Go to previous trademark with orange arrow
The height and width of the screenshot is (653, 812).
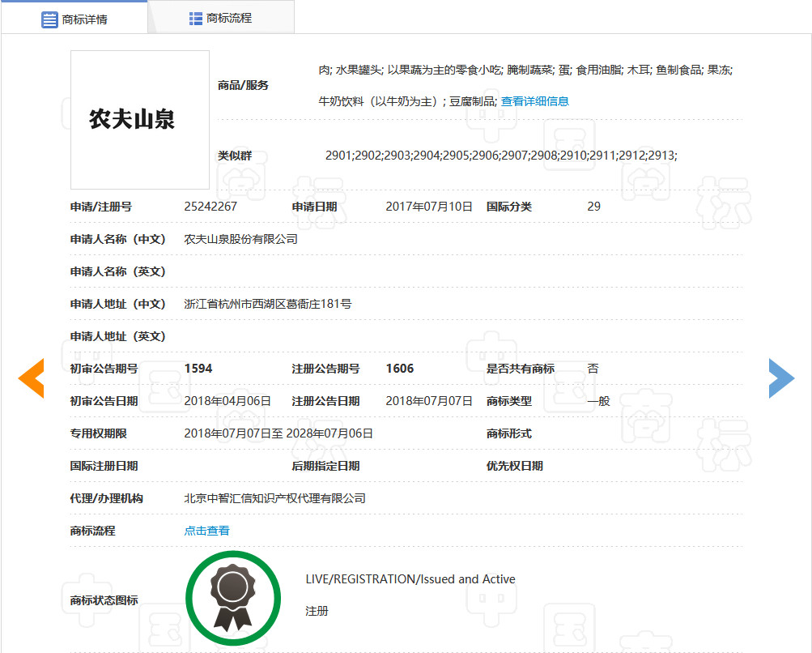pyautogui.click(x=31, y=378)
